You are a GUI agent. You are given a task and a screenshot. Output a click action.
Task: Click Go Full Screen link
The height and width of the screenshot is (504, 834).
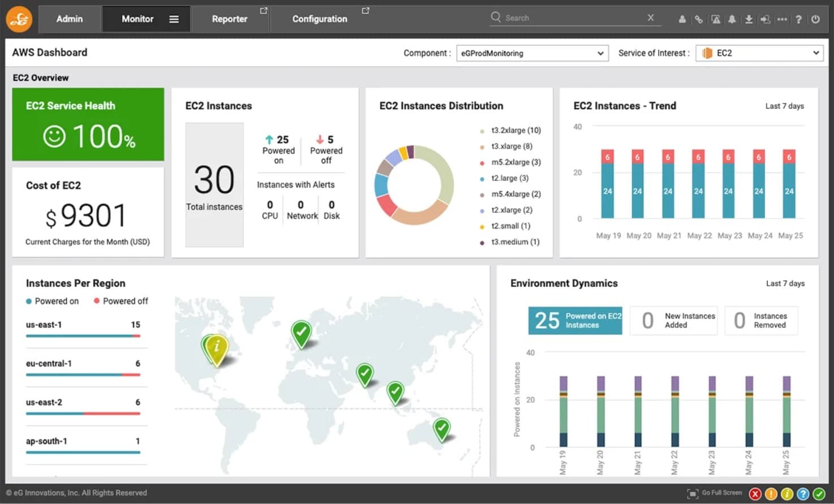point(722,493)
